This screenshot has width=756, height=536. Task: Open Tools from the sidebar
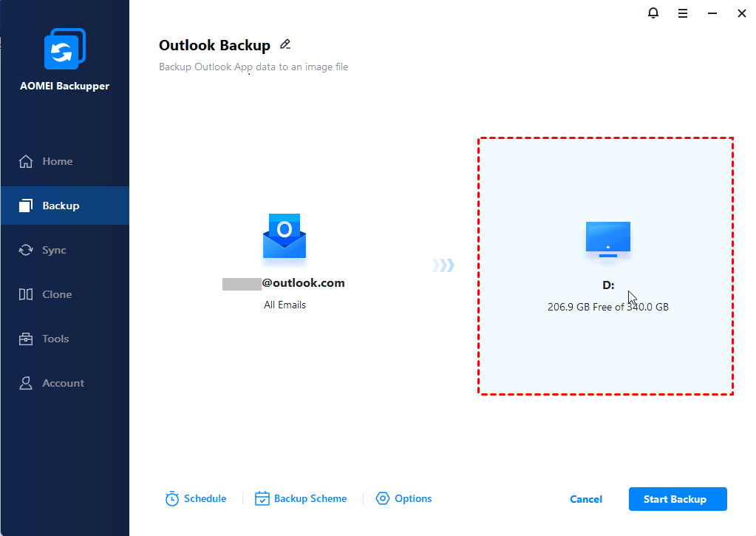[x=55, y=339]
